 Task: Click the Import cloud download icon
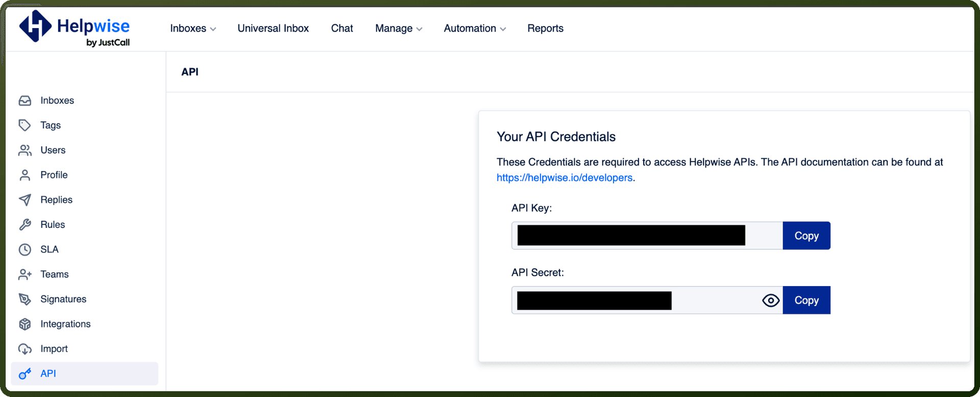point(25,349)
